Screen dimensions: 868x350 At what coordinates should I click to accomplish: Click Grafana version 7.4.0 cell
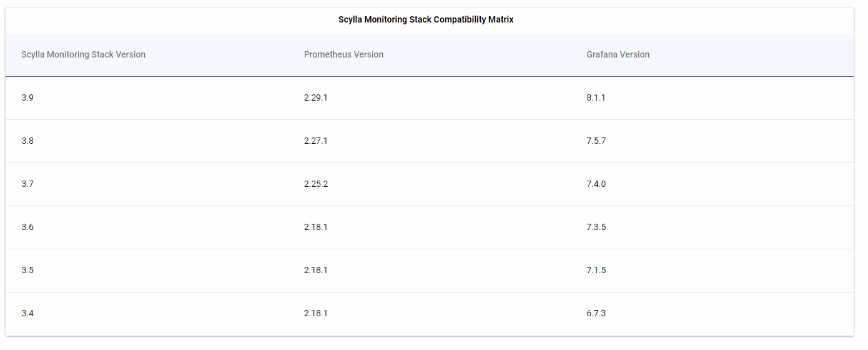[x=596, y=184]
